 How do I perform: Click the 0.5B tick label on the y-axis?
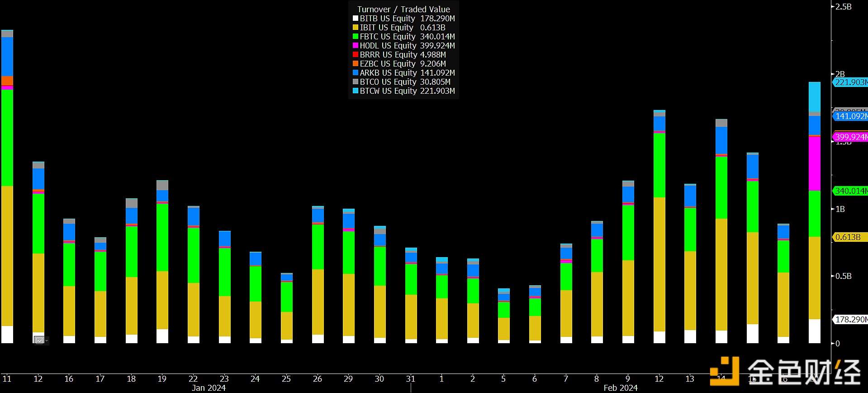pyautogui.click(x=844, y=276)
